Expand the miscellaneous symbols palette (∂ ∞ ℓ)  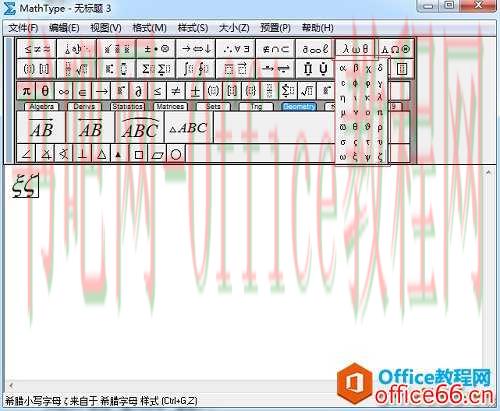point(315,49)
